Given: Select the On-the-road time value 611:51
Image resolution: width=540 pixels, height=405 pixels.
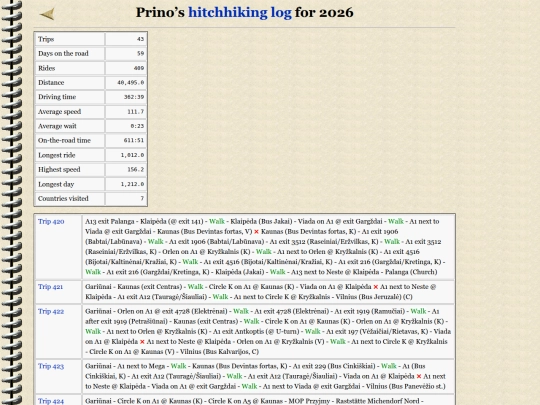Looking at the screenshot, I should [134, 141].
